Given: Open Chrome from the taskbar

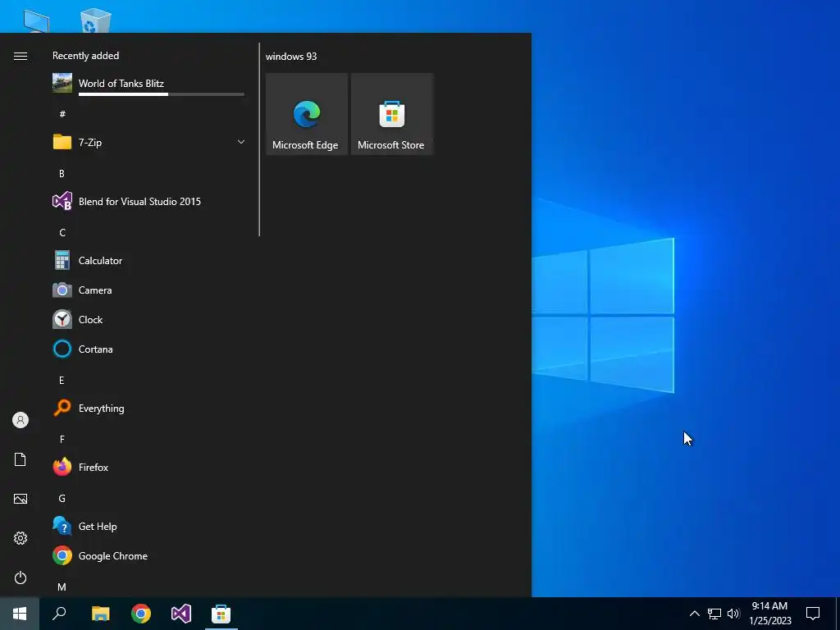Looking at the screenshot, I should tap(141, 614).
